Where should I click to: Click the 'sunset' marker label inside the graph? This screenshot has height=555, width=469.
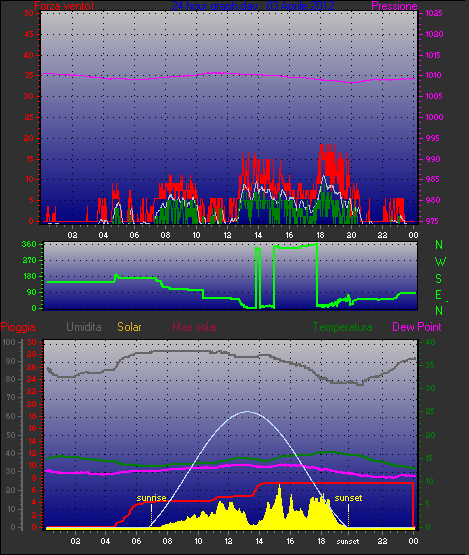tap(348, 498)
